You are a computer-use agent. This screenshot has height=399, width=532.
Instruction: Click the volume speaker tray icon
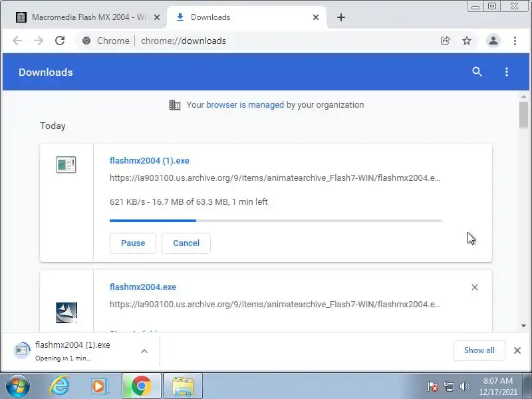(x=464, y=386)
